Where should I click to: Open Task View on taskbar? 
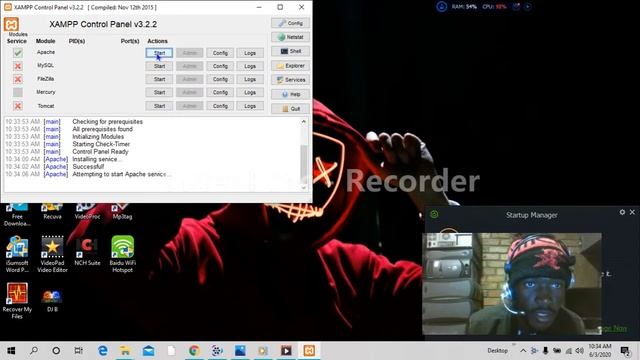[78, 351]
